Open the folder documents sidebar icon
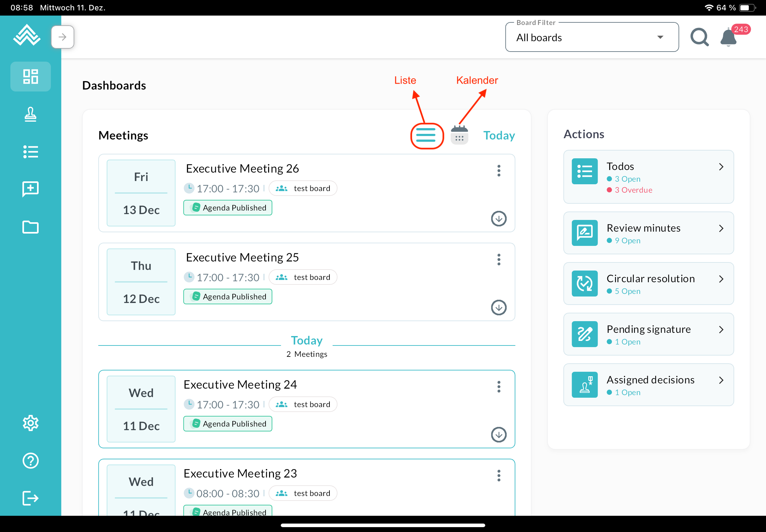This screenshot has height=532, width=766. [30, 227]
